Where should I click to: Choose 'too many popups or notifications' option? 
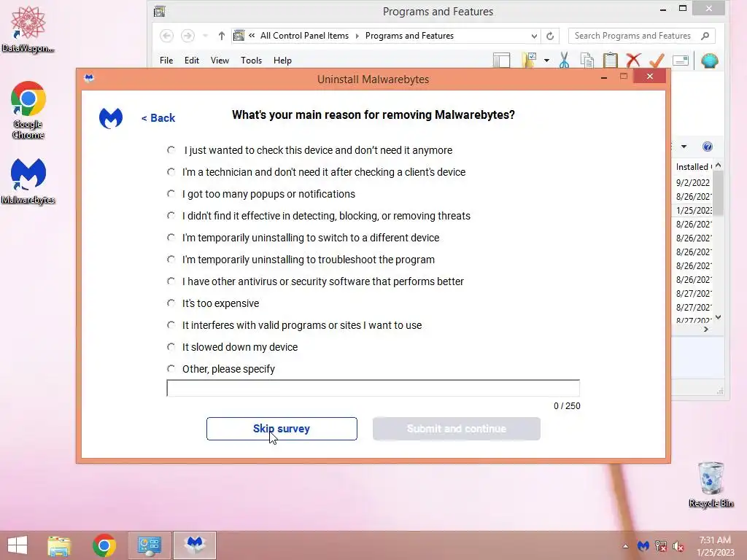[171, 194]
